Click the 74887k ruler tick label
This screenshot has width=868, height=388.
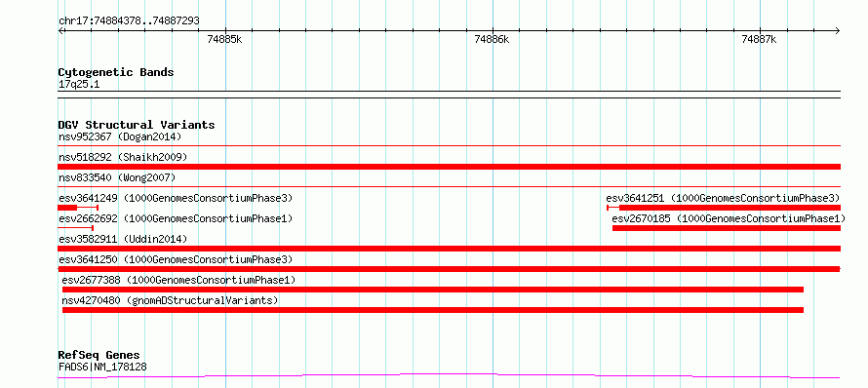[759, 39]
